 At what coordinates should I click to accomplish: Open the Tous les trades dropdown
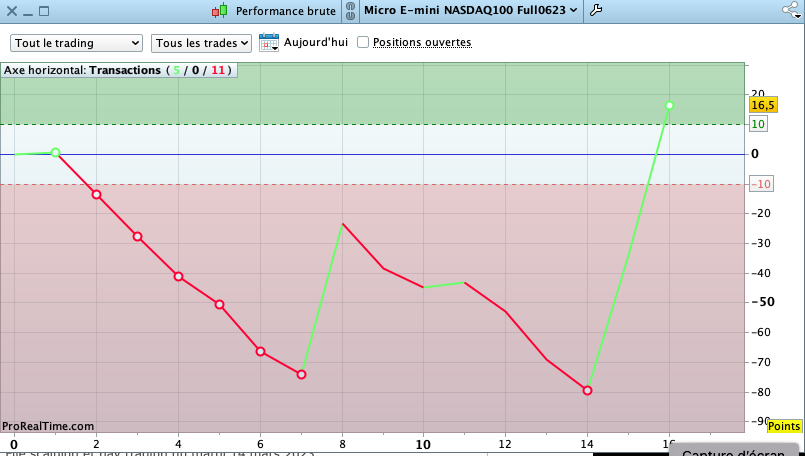201,43
